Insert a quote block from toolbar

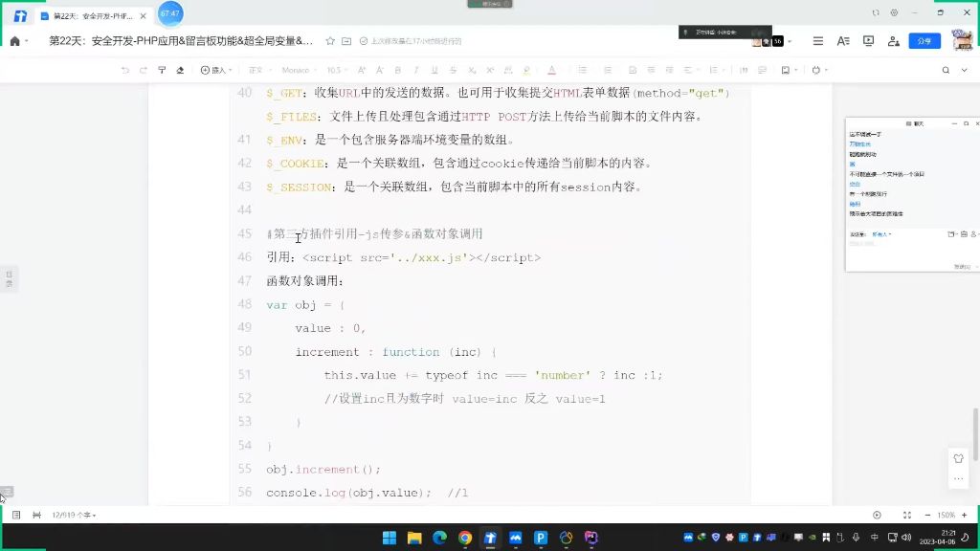[x=744, y=70]
